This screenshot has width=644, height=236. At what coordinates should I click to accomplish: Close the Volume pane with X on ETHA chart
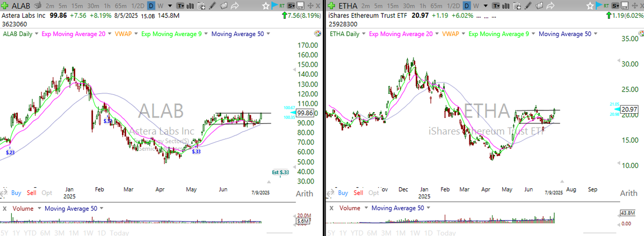(x=331, y=209)
